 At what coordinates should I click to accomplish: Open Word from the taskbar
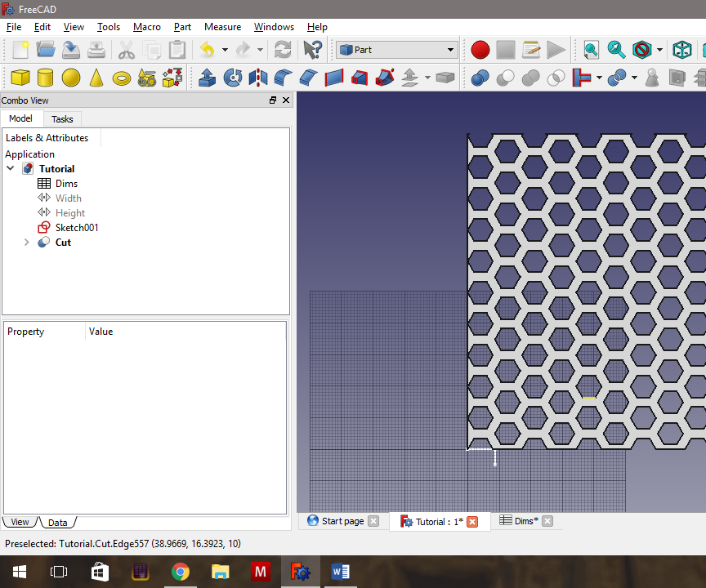(341, 571)
